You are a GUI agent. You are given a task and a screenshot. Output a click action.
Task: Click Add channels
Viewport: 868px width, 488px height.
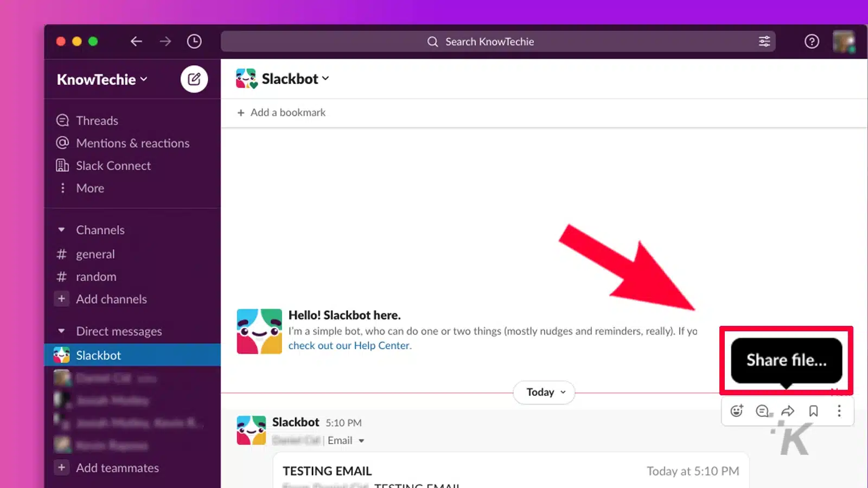[111, 299]
